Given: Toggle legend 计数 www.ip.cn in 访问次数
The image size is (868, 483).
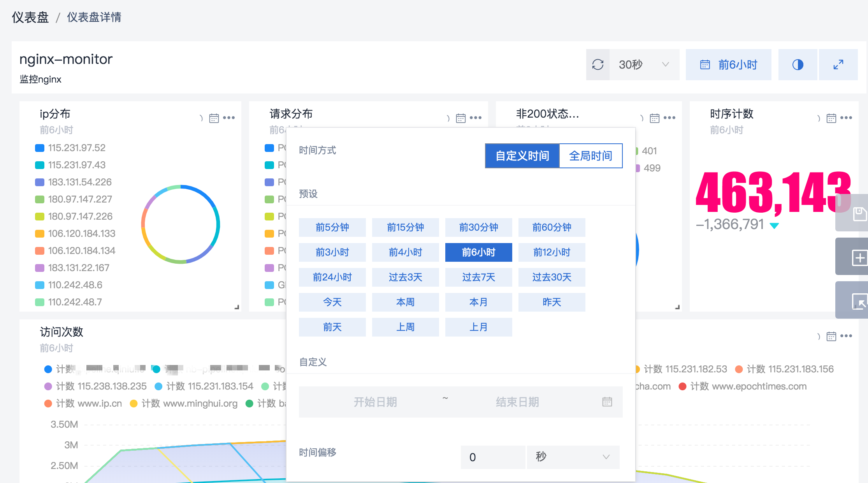Looking at the screenshot, I should [83, 404].
